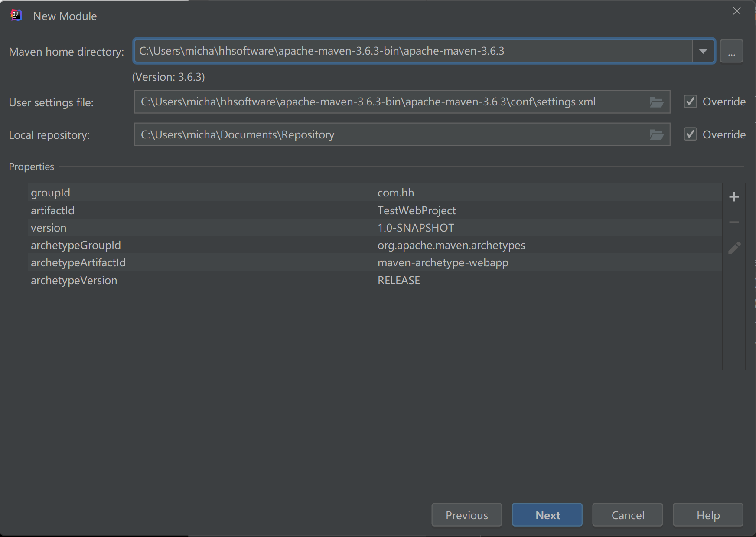Proceed with the Next button
This screenshot has width=756, height=537.
coord(547,515)
